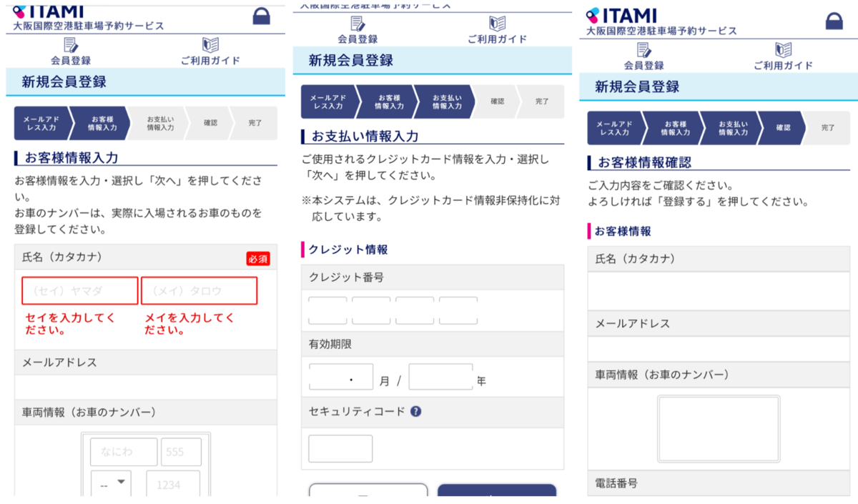Image resolution: width=858 pixels, height=504 pixels.
Task: Open the expiry month dropdown
Action: click(x=340, y=377)
